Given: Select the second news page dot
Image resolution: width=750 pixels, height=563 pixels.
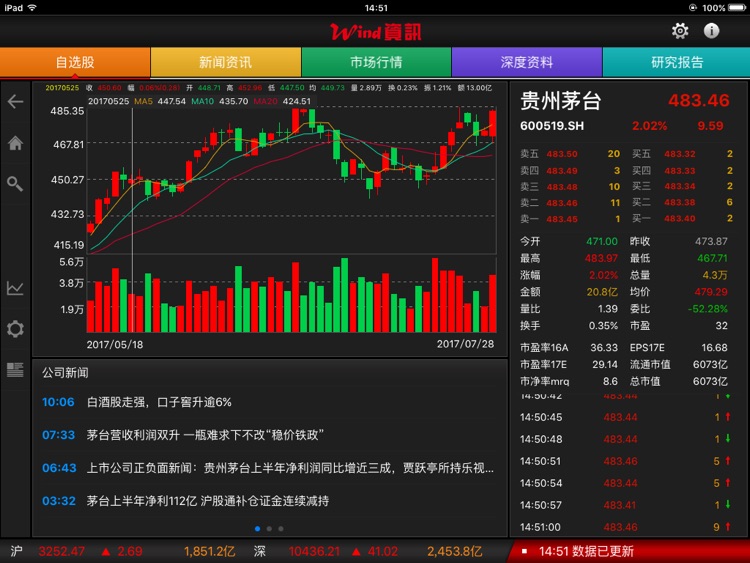Looking at the screenshot, I should 269,529.
